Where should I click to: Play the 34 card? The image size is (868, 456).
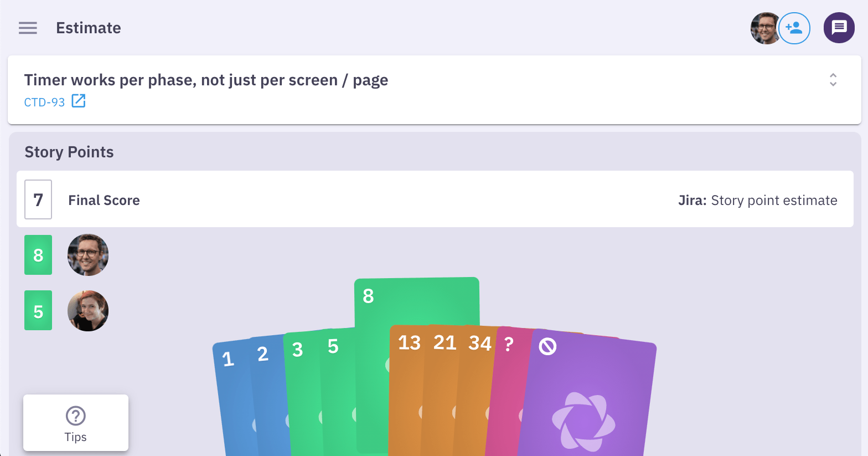(479, 343)
